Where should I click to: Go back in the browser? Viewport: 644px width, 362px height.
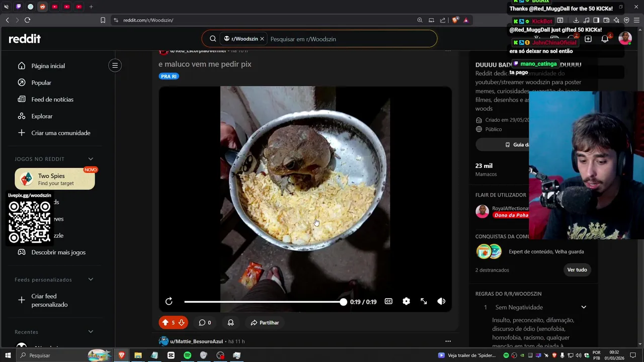pyautogui.click(x=7, y=20)
